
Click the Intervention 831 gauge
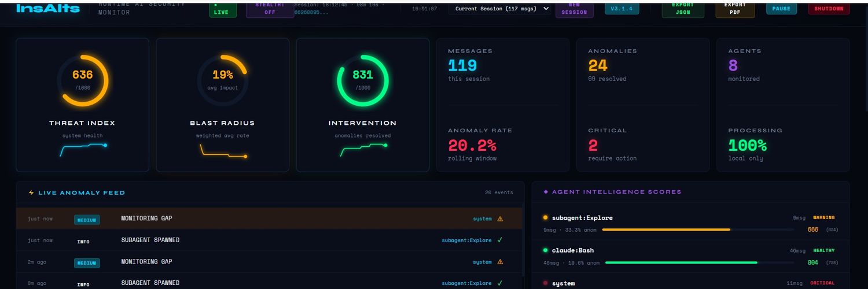(363, 80)
